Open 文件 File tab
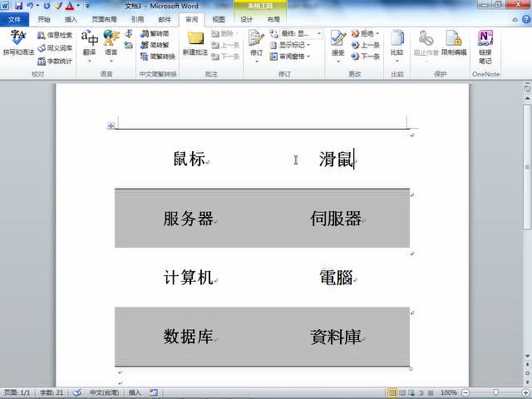This screenshot has width=532, height=399. [x=14, y=20]
